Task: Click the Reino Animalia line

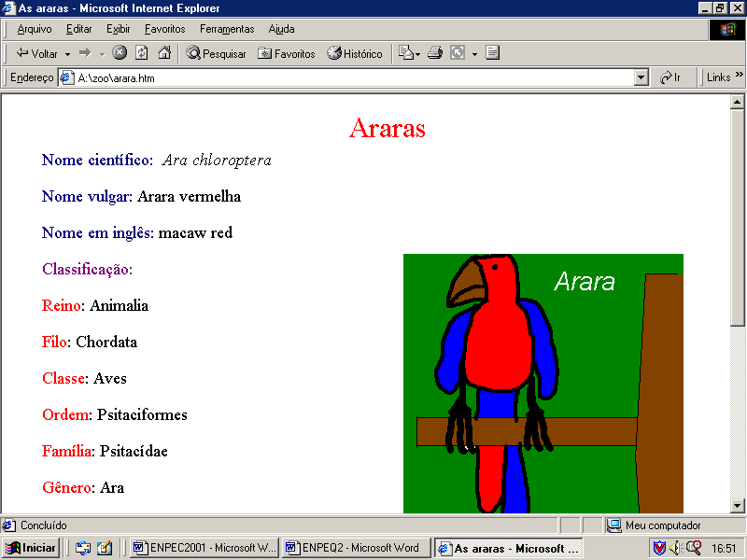Action: pyautogui.click(x=95, y=306)
